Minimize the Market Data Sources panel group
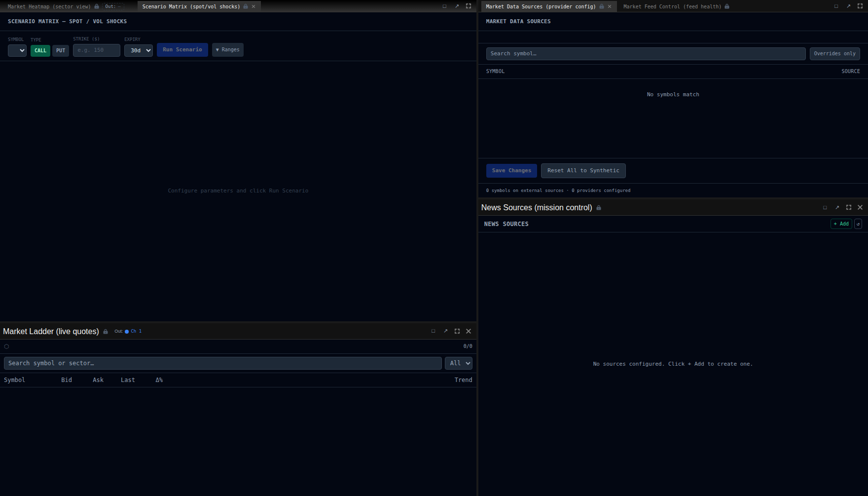Viewport: 868px width, 496px height. point(836,6)
